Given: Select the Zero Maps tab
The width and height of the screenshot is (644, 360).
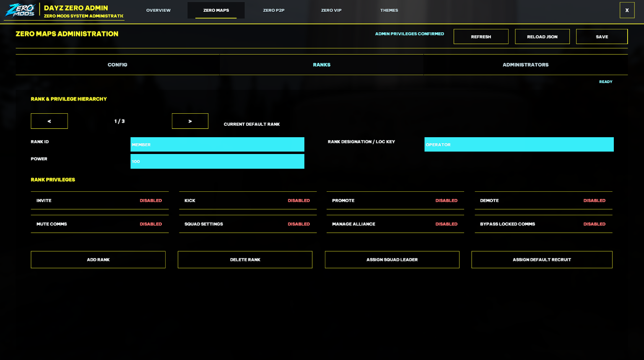Looking at the screenshot, I should (x=216, y=10).
